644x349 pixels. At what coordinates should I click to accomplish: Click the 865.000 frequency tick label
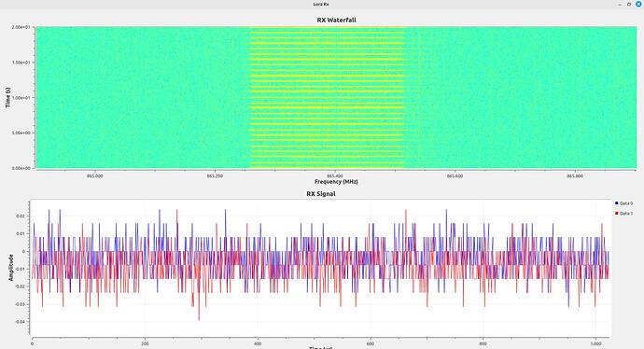tap(95, 176)
